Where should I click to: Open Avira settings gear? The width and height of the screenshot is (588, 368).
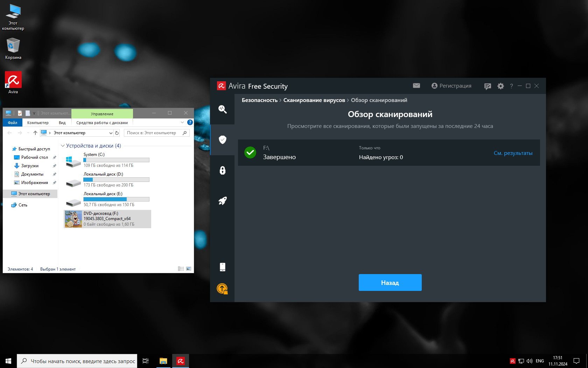[x=500, y=86]
